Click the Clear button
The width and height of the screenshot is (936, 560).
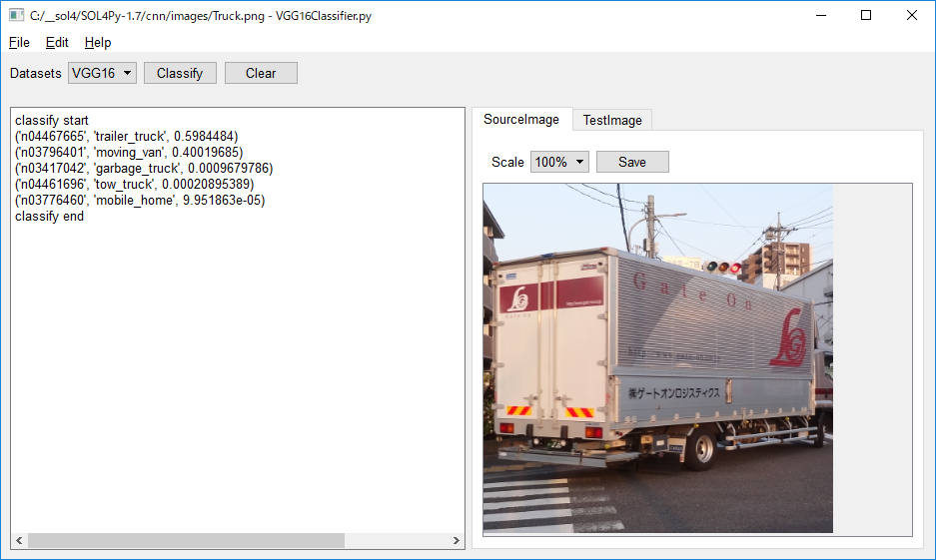click(x=261, y=73)
